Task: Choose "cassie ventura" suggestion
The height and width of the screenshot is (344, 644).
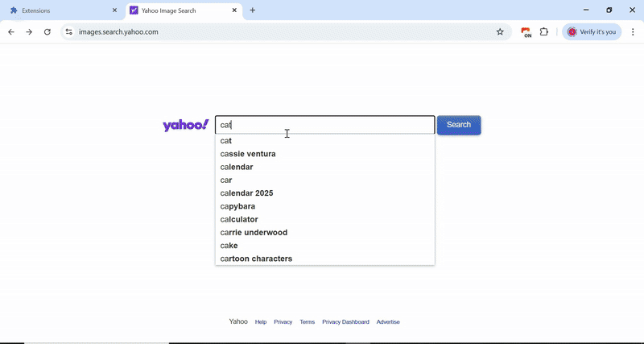Action: pos(248,154)
